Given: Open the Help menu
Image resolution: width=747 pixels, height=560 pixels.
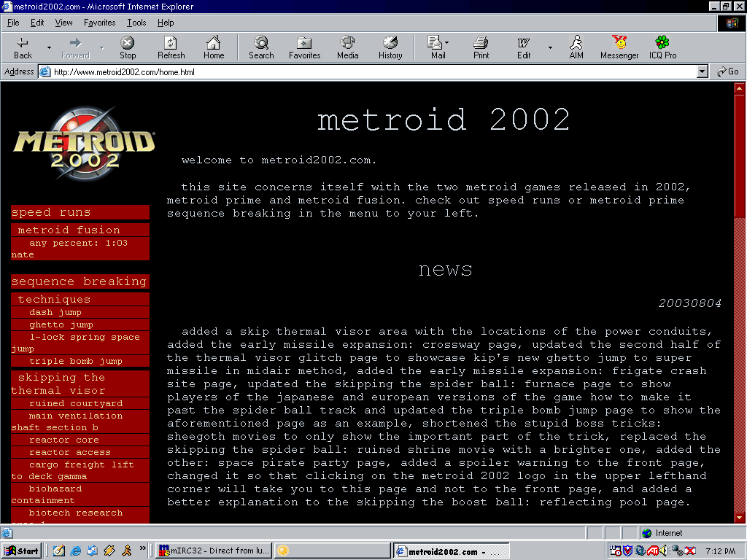Looking at the screenshot, I should pos(166,23).
